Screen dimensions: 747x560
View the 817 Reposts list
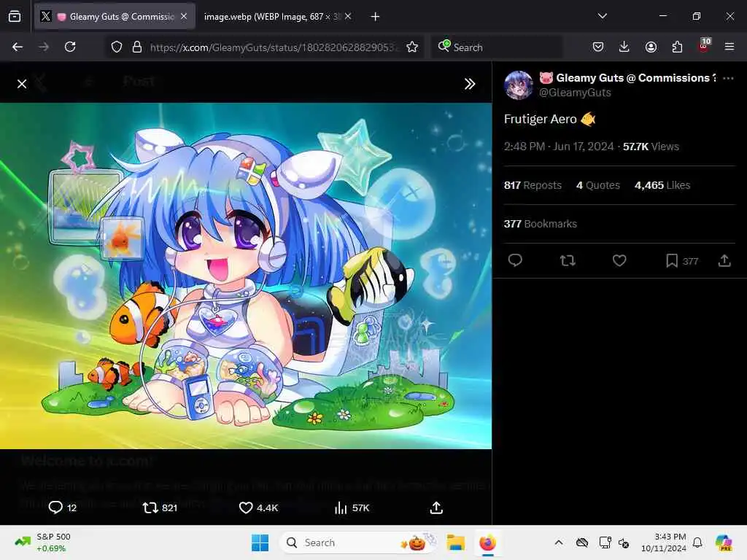(533, 185)
